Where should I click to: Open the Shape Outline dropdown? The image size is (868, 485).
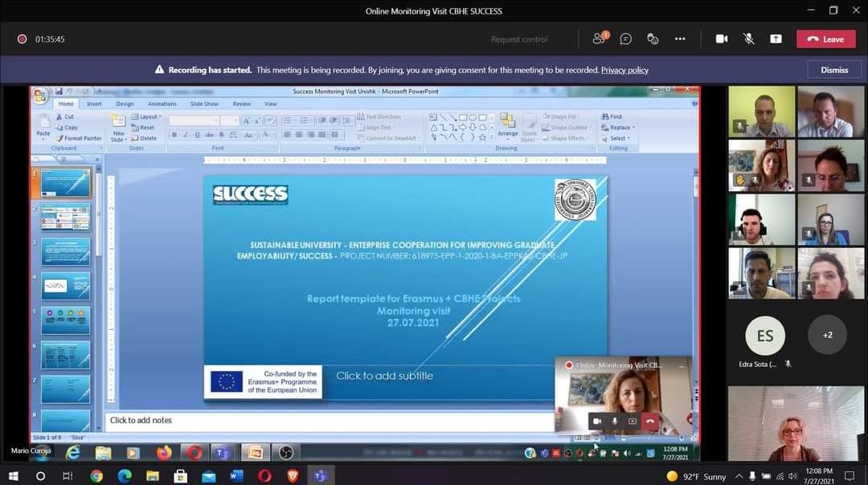click(x=565, y=128)
